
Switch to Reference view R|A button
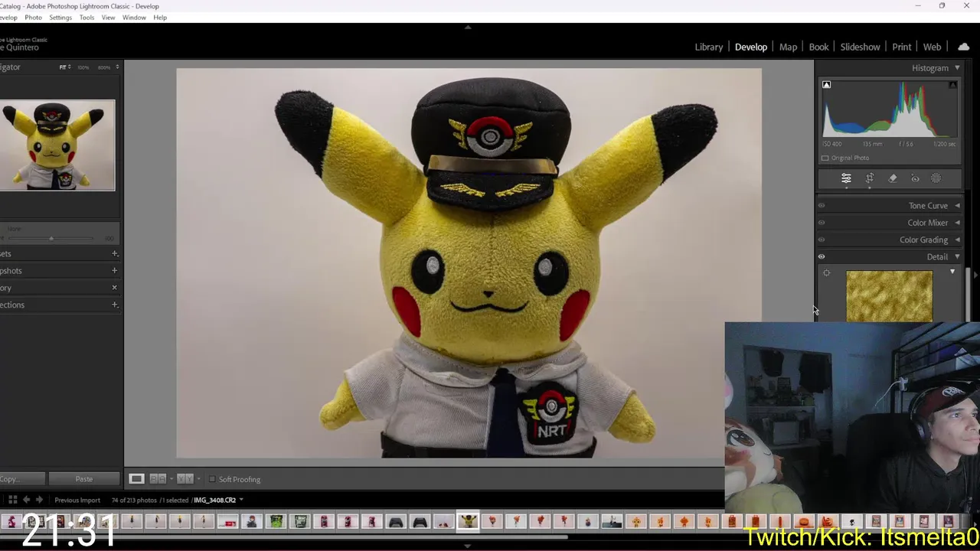pyautogui.click(x=158, y=479)
